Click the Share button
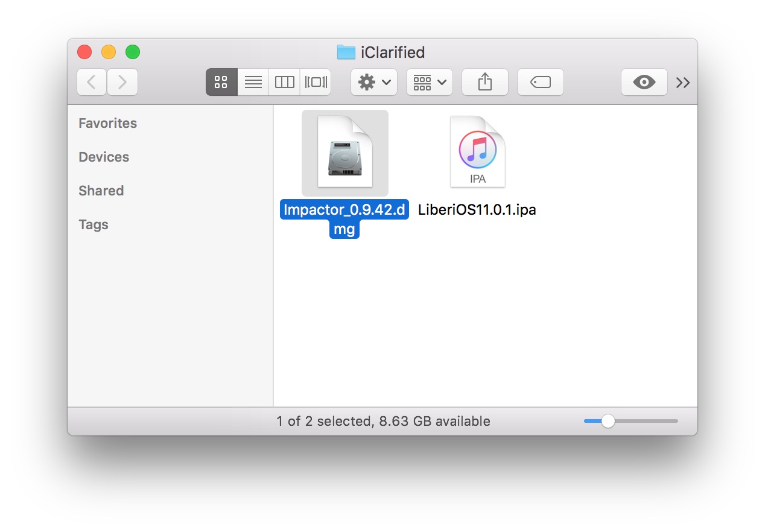Image resolution: width=765 pixels, height=532 pixels. (485, 82)
